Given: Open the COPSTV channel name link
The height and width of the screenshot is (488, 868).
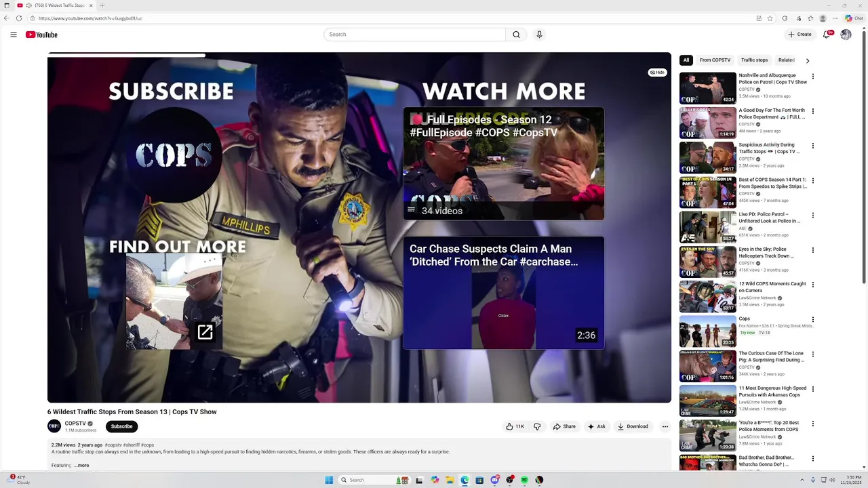Looking at the screenshot, I should (75, 424).
